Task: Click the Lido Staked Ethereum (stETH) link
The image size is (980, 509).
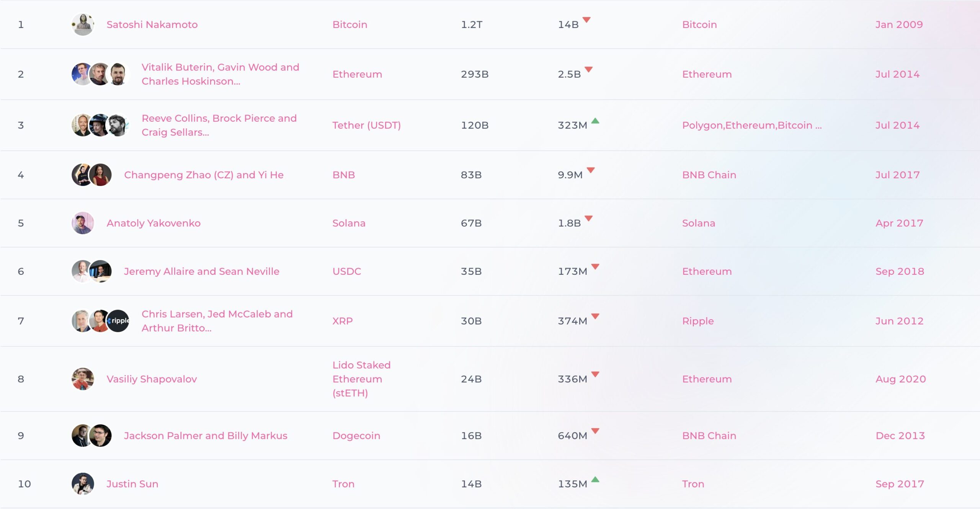Action: [361, 379]
